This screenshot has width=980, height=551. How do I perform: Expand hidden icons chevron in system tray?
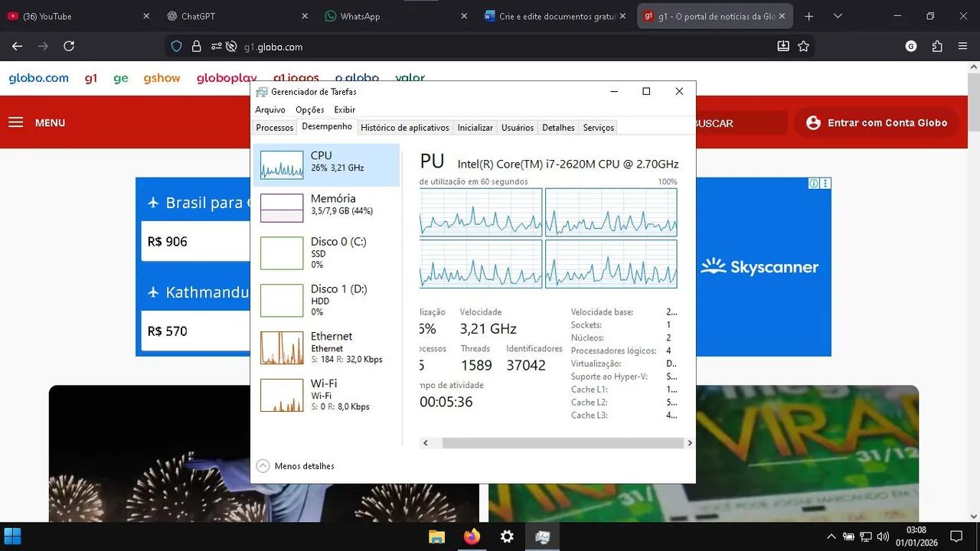pos(831,536)
